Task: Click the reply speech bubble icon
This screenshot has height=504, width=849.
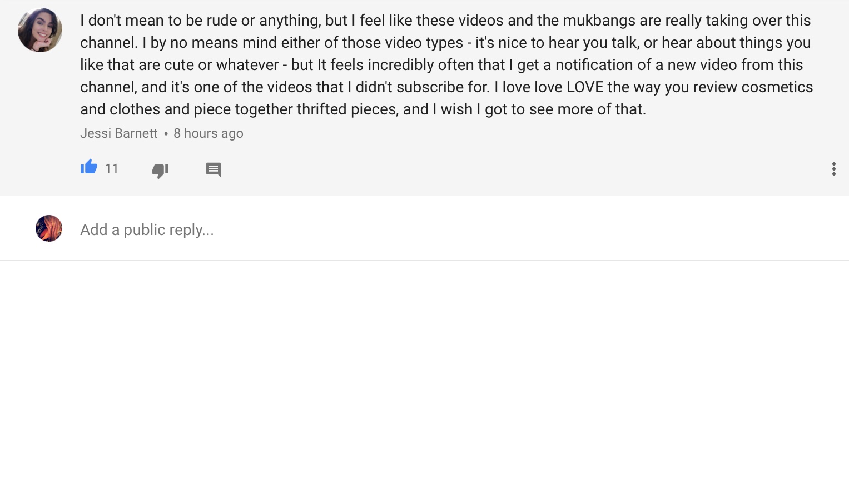Action: coord(214,170)
